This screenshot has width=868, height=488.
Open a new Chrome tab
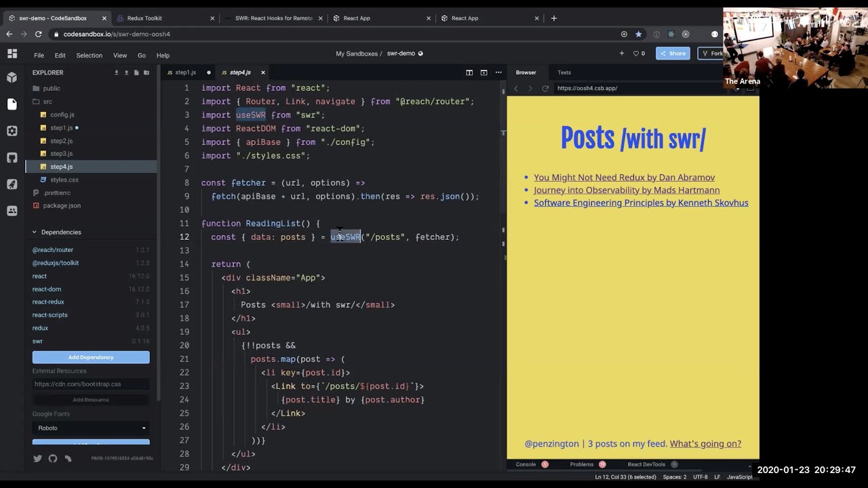[x=553, y=18]
